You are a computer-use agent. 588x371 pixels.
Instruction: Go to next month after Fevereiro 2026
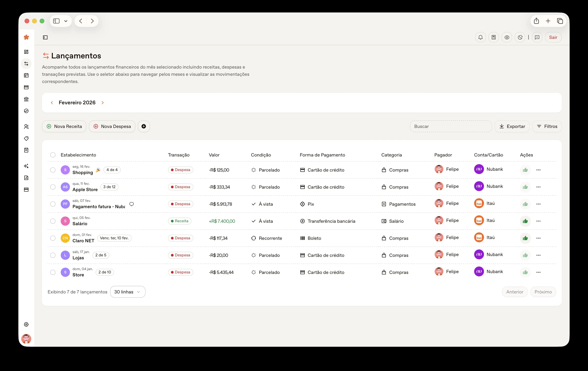tap(103, 103)
